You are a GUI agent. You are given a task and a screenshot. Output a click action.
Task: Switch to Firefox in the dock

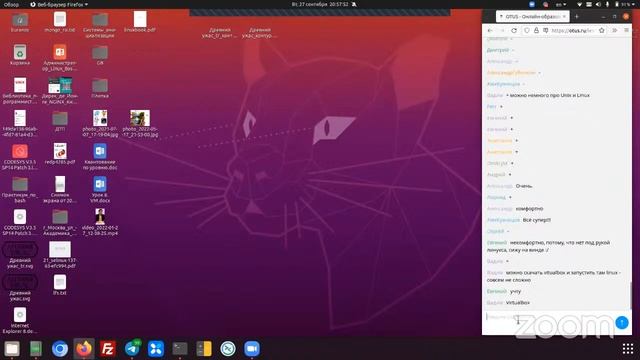[x=84, y=349]
